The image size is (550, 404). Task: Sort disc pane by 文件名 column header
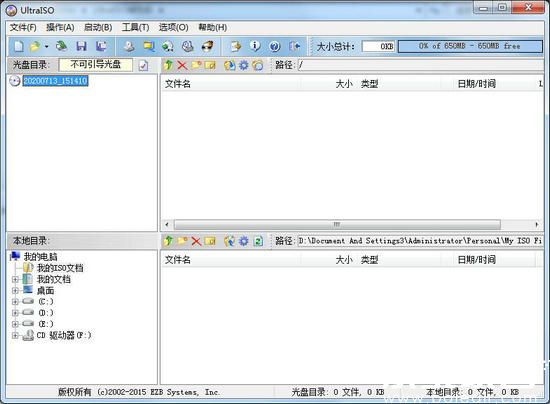pyautogui.click(x=230, y=84)
